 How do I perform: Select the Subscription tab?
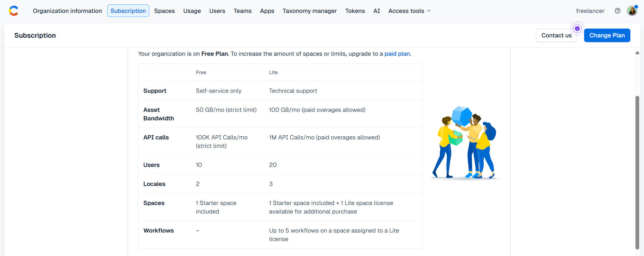coord(128,11)
